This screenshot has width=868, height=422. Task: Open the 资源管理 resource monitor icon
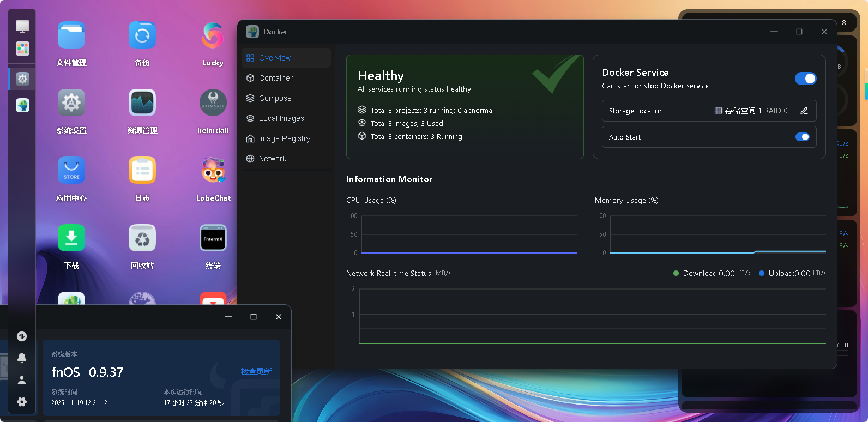click(x=142, y=103)
